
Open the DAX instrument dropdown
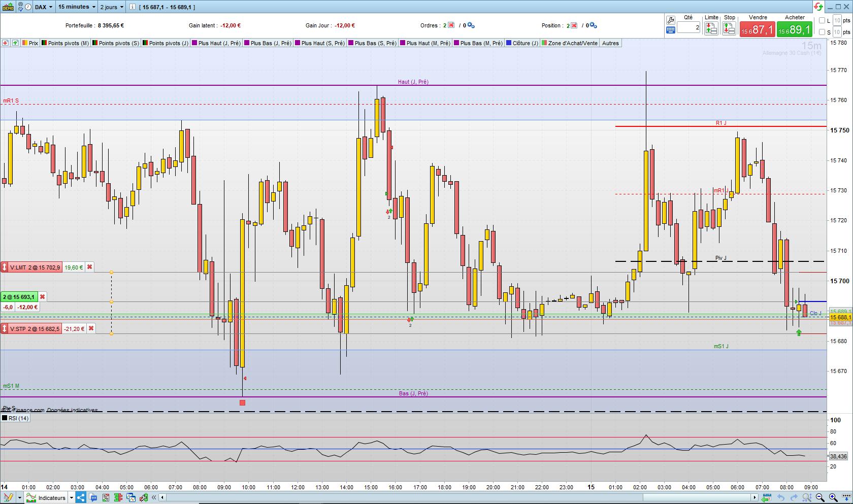click(44, 7)
